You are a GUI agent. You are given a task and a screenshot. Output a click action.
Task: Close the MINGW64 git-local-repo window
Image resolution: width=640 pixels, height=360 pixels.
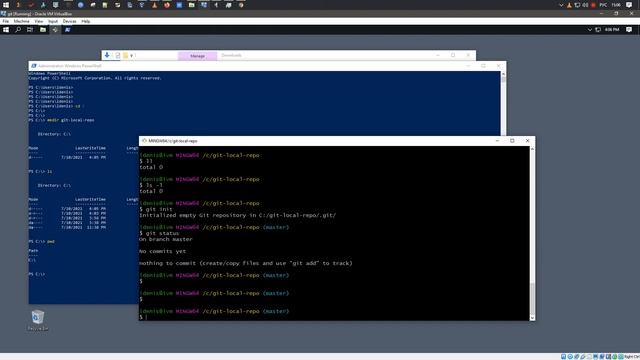527,141
